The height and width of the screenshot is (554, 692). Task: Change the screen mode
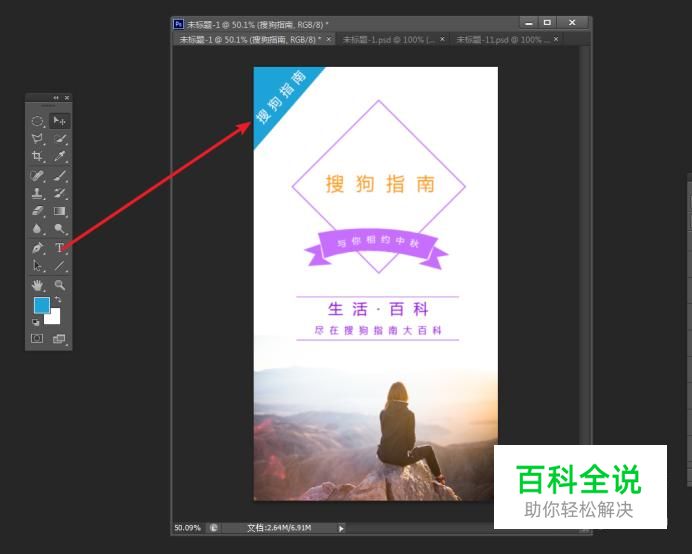click(x=59, y=339)
